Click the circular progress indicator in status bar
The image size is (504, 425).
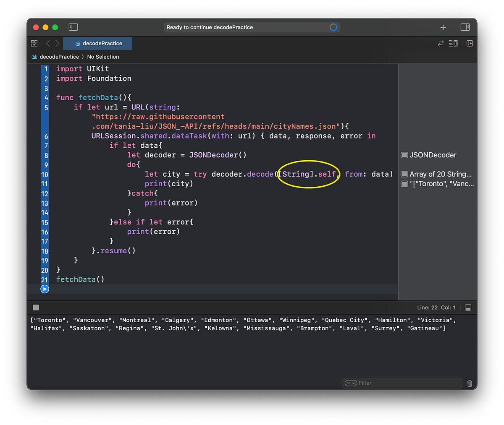point(333,27)
